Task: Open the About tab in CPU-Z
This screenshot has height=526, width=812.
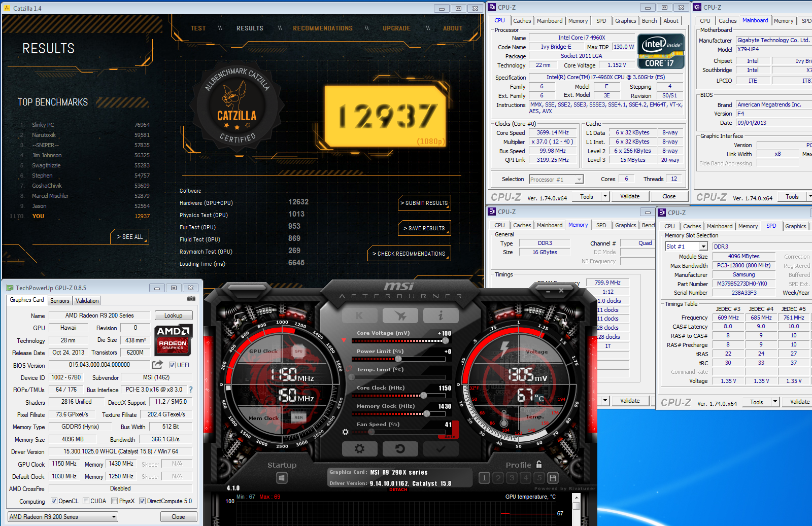Action: [x=671, y=21]
